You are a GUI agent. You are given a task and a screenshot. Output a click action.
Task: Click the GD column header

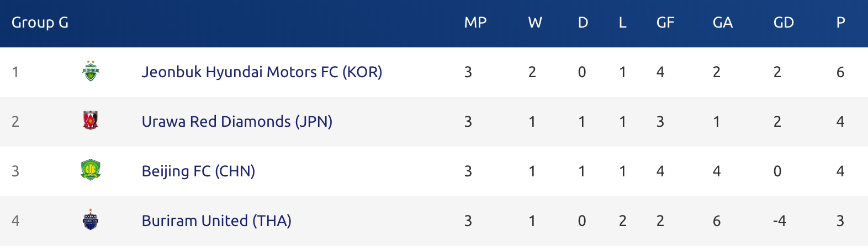[784, 23]
